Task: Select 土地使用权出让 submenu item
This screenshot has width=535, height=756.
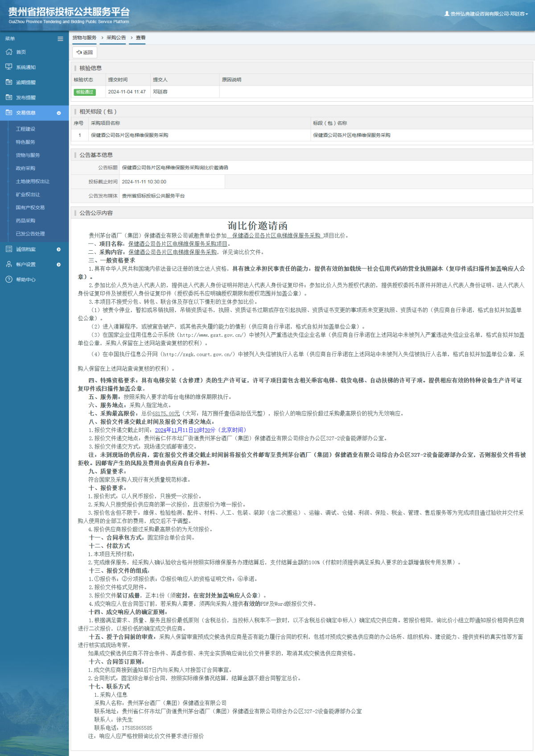Action: pos(33,181)
